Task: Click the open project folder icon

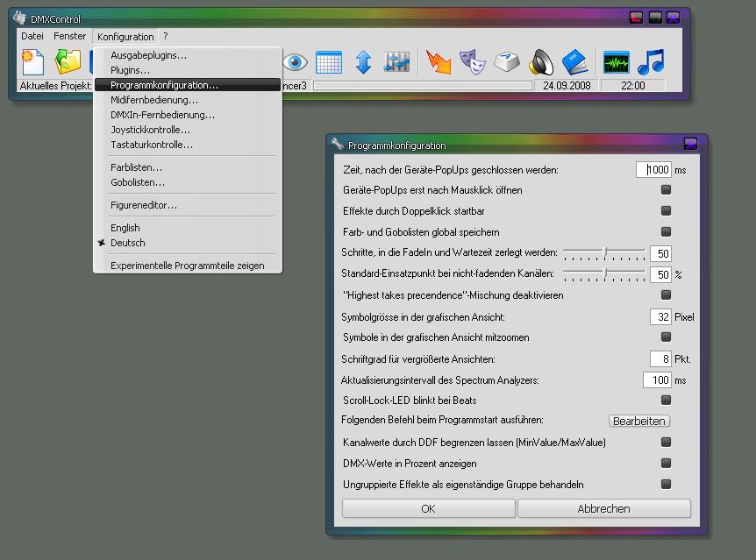Action: pos(68,61)
